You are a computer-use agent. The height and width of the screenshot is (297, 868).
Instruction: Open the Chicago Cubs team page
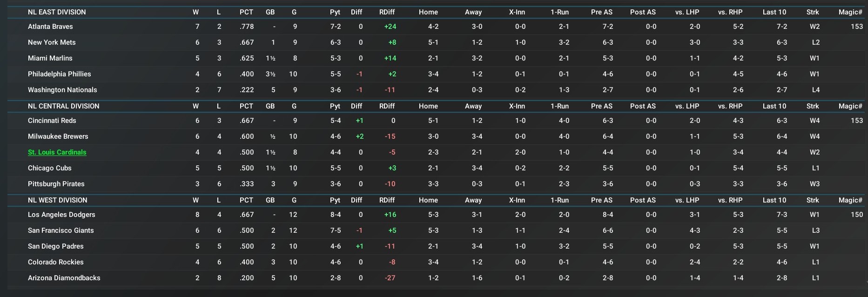(x=50, y=168)
